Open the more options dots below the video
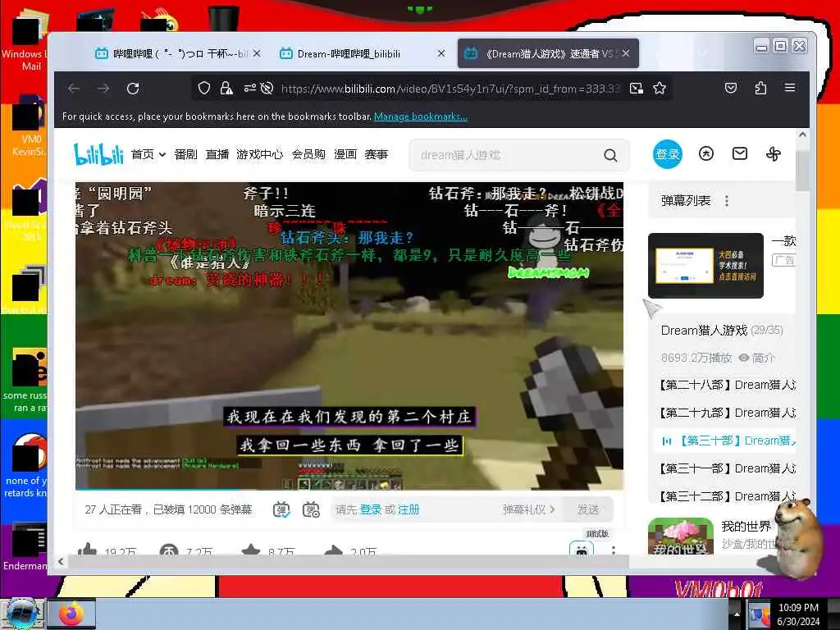 pyautogui.click(x=614, y=550)
